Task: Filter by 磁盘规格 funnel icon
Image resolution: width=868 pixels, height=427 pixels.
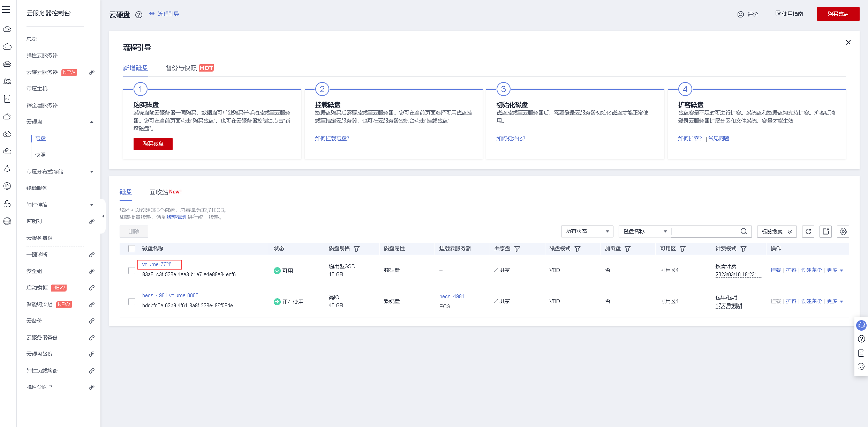Action: click(x=357, y=249)
